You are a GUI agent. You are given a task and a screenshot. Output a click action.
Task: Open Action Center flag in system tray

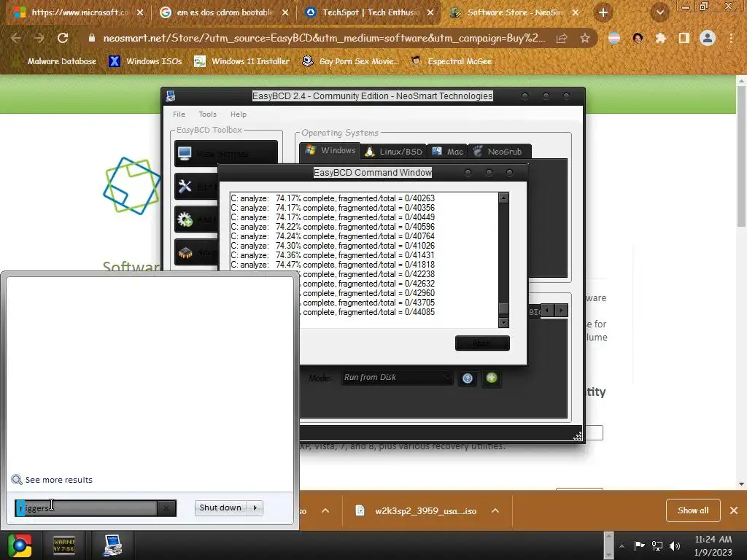click(639, 545)
